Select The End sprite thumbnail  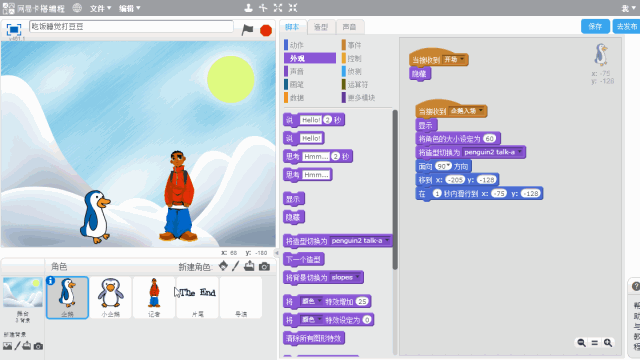tap(198, 297)
